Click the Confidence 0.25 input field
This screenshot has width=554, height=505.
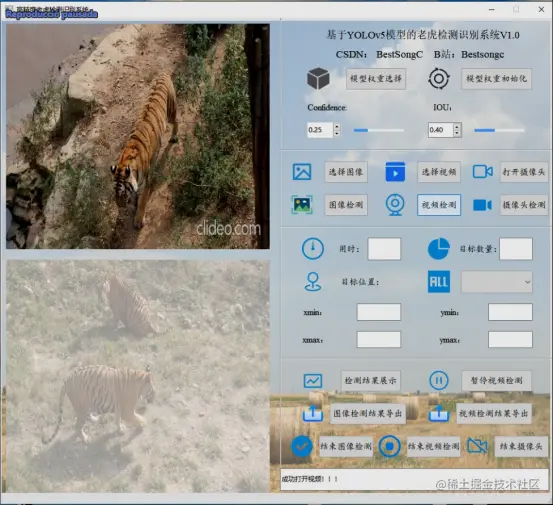tap(320, 130)
